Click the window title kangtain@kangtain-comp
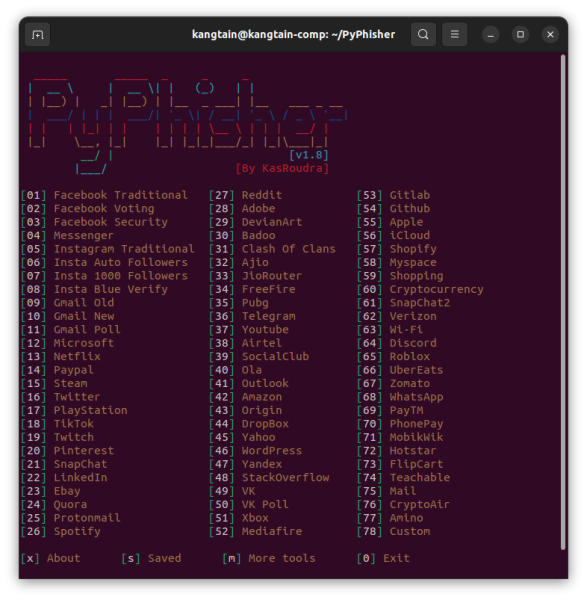The height and width of the screenshot is (600, 587). 293,35
